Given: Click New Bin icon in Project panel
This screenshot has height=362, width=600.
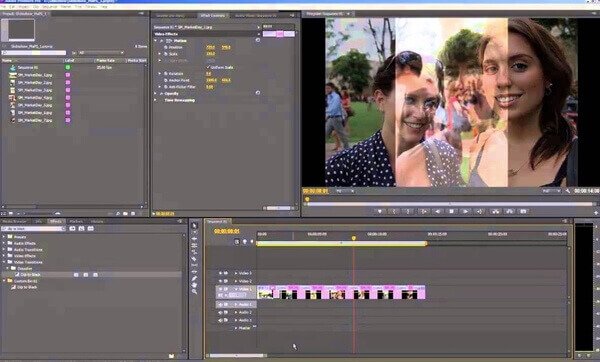Looking at the screenshot, I should tap(125, 214).
